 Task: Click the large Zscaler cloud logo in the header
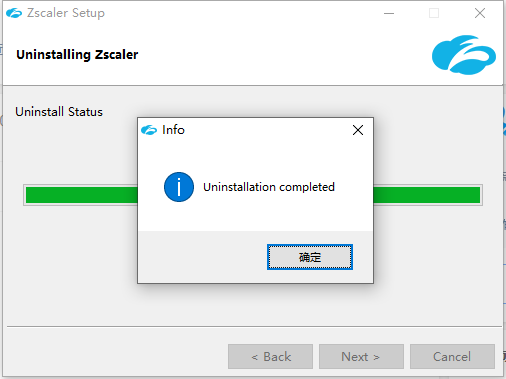464,55
